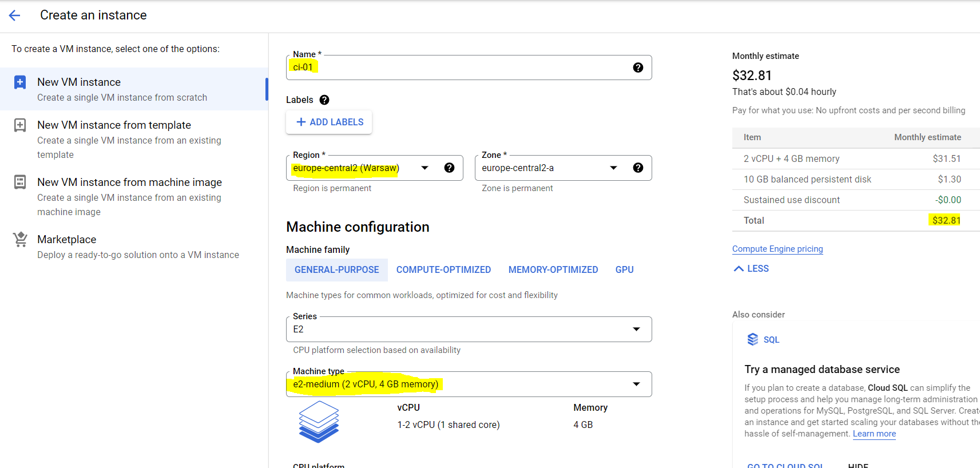
Task: Select the New VM instance from template icon
Action: click(20, 125)
